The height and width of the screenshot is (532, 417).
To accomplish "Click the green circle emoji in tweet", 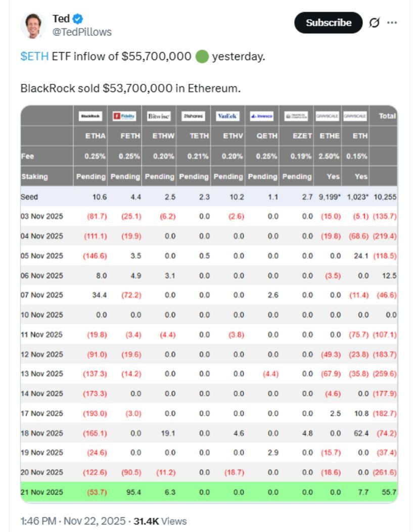I will 202,56.
